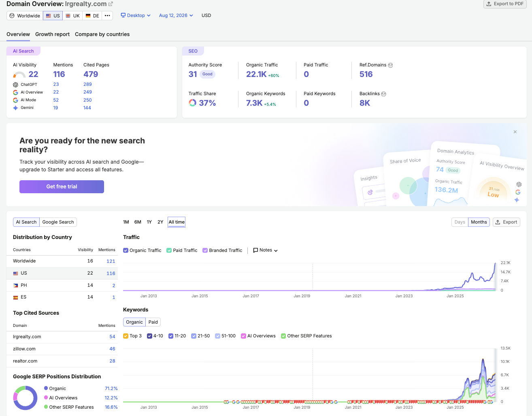
Task: Toggle the Top 3 keywords checkbox
Action: 126,336
